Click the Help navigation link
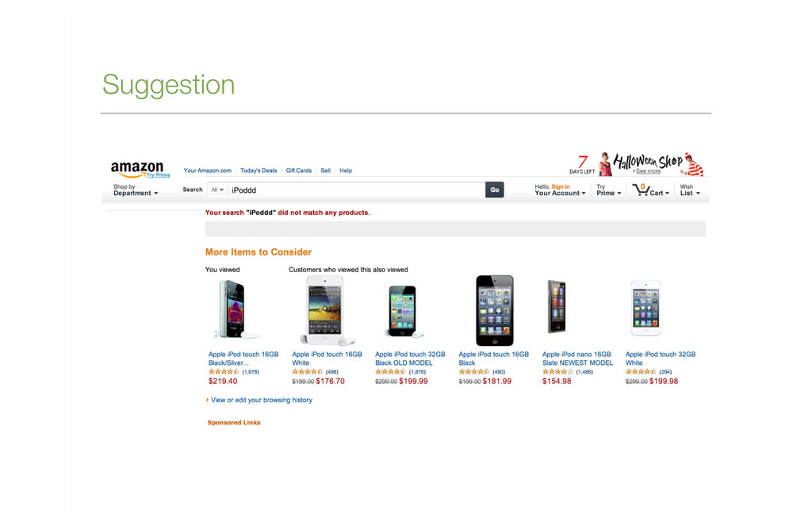812x526 pixels. tap(346, 171)
